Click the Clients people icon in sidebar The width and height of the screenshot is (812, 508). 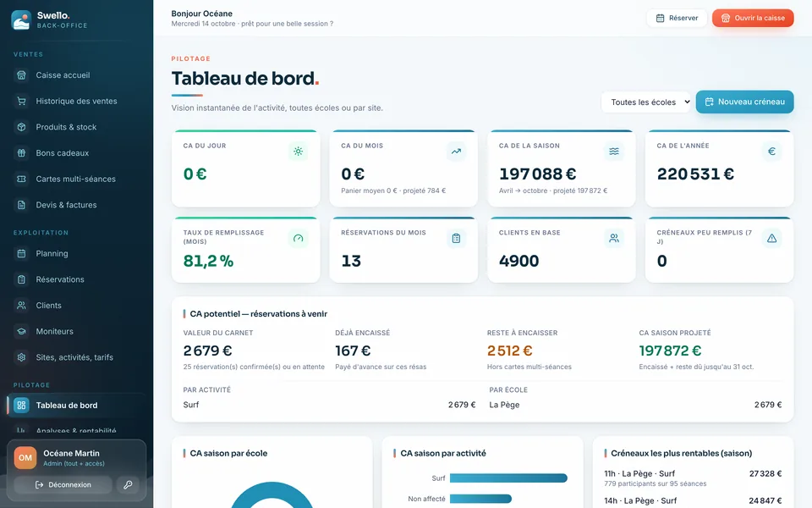[x=21, y=306]
